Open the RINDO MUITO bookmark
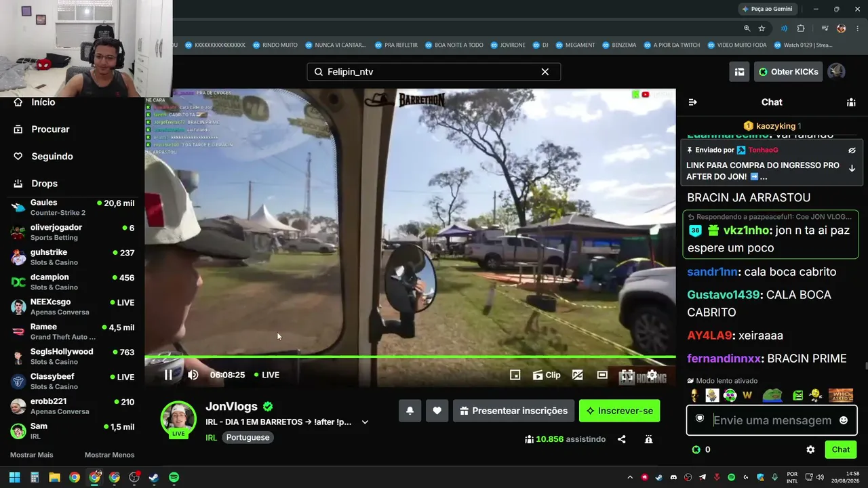 [275, 45]
